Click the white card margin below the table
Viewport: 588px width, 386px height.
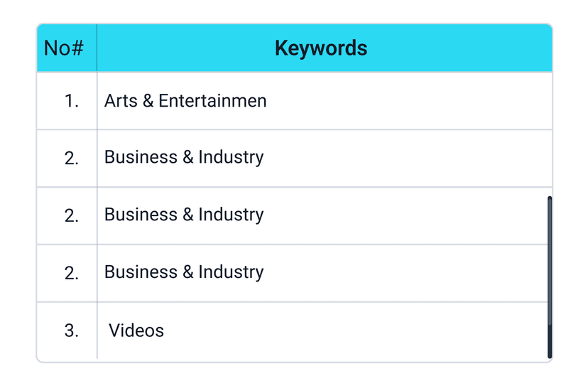coord(294,374)
